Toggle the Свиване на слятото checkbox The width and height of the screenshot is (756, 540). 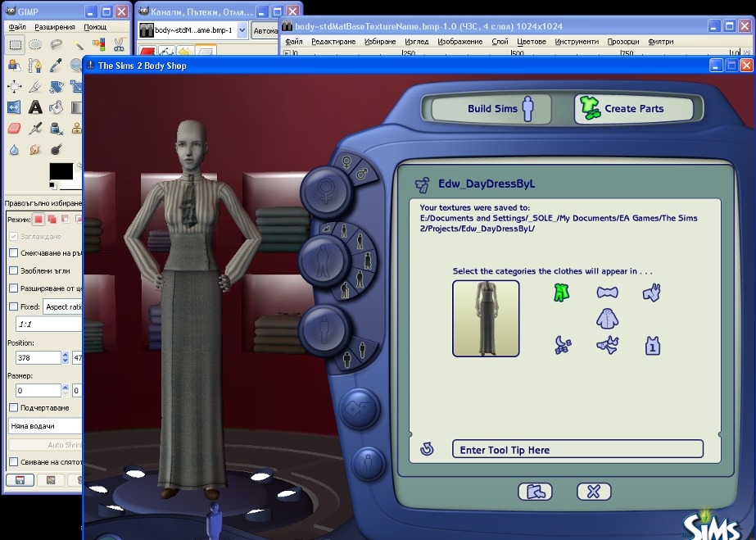pos(13,461)
